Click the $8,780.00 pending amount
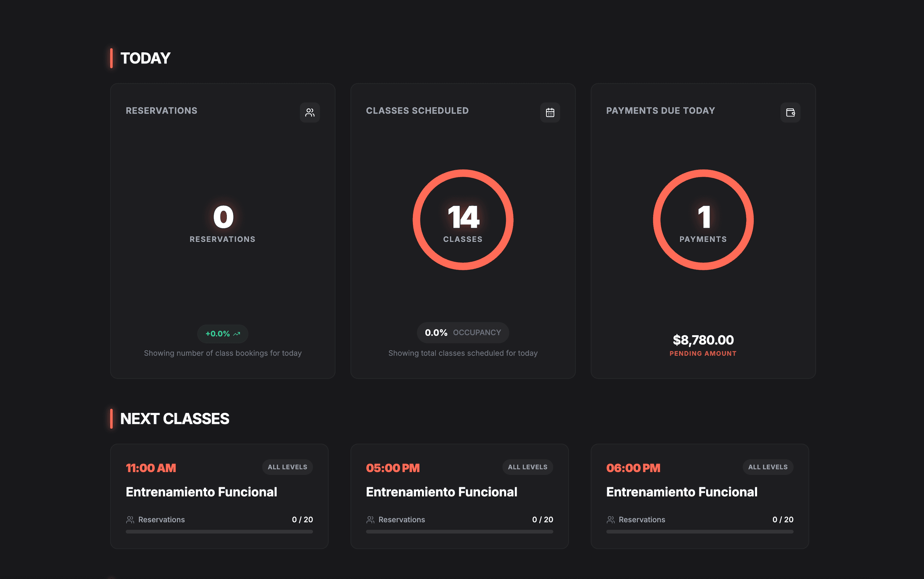This screenshot has height=579, width=924. tap(703, 340)
